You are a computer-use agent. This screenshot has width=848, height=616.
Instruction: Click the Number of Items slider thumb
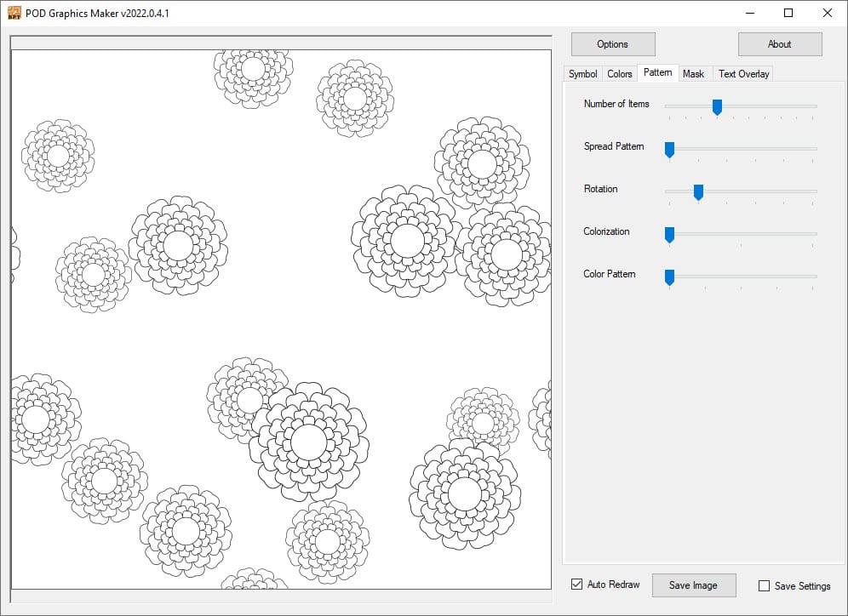click(717, 106)
